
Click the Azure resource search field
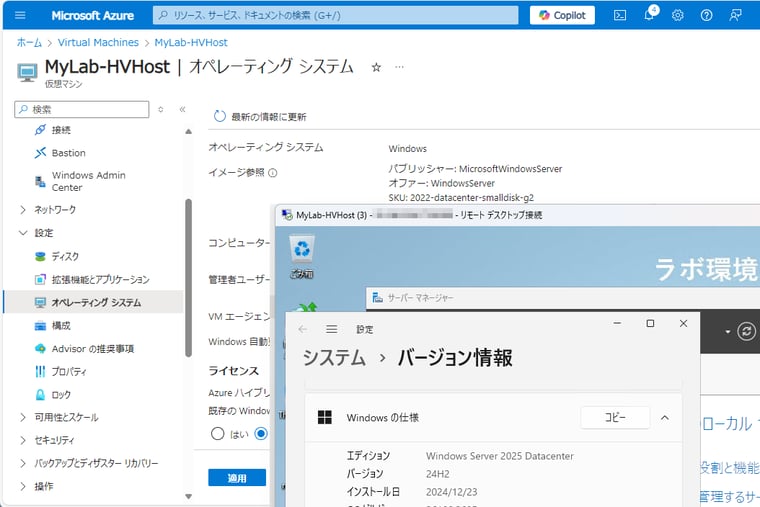335,16
